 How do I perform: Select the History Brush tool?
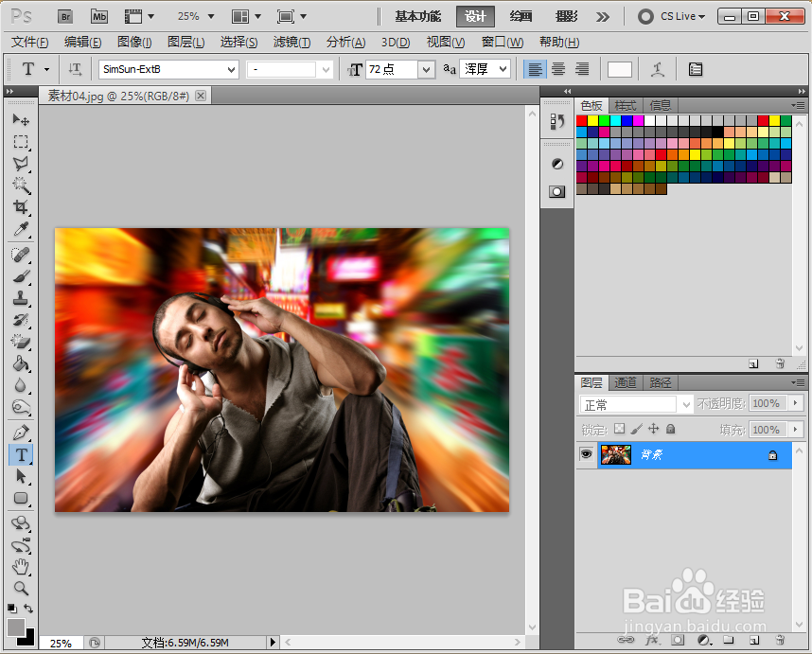tap(21, 320)
